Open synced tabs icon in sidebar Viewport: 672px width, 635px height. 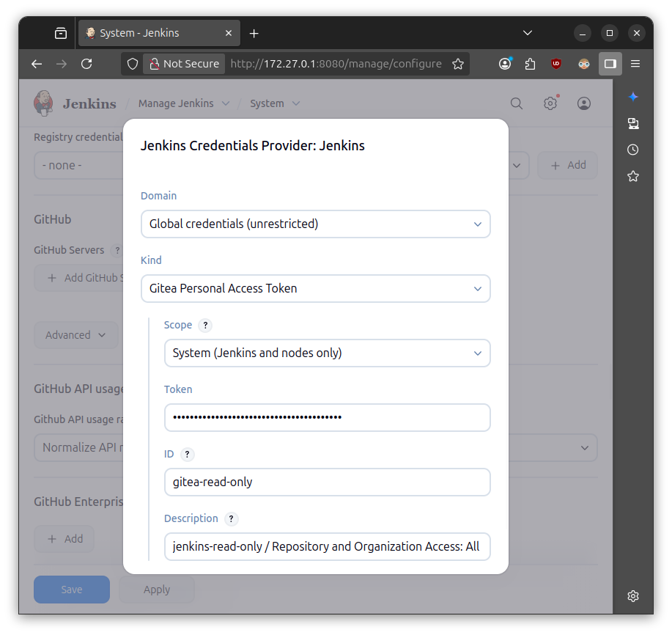click(x=633, y=123)
